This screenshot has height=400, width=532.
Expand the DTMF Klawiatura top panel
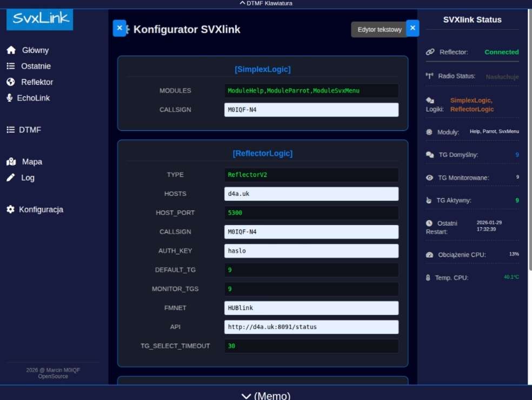pos(266,3)
